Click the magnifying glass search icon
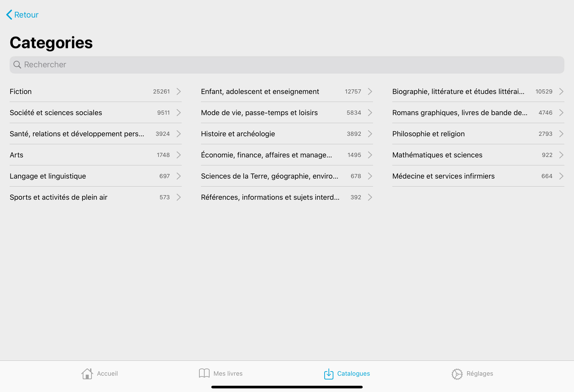 tap(17, 65)
